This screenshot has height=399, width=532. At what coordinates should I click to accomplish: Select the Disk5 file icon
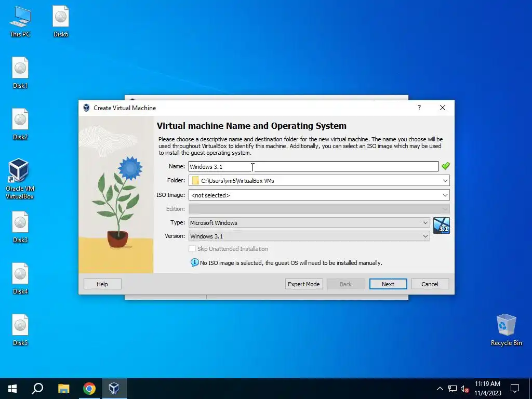(x=20, y=330)
